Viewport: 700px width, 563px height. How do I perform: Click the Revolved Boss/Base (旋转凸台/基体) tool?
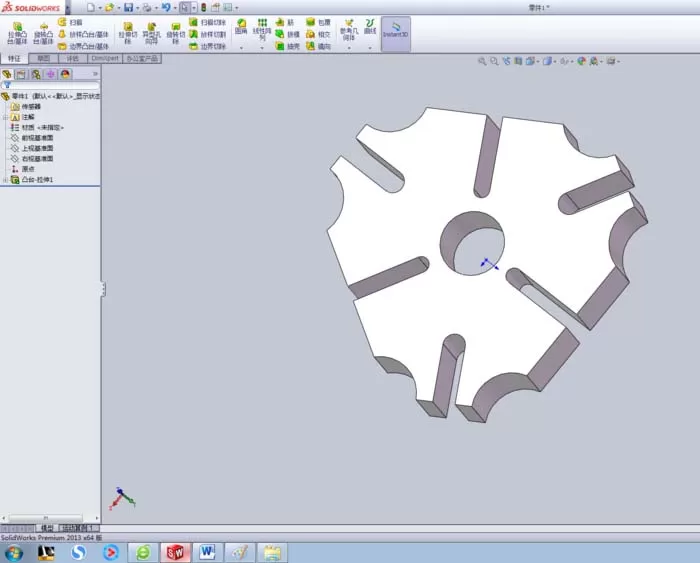[43, 33]
